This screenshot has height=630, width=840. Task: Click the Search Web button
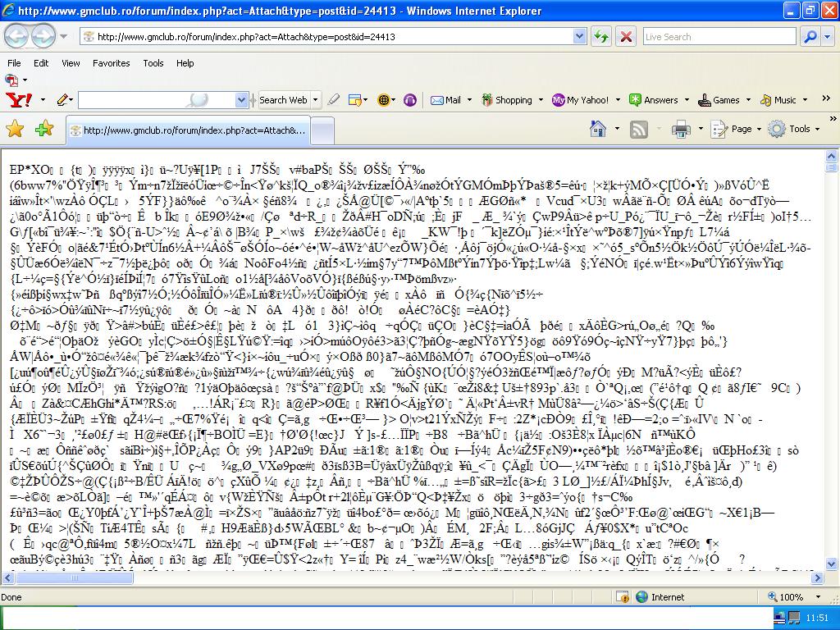click(283, 100)
